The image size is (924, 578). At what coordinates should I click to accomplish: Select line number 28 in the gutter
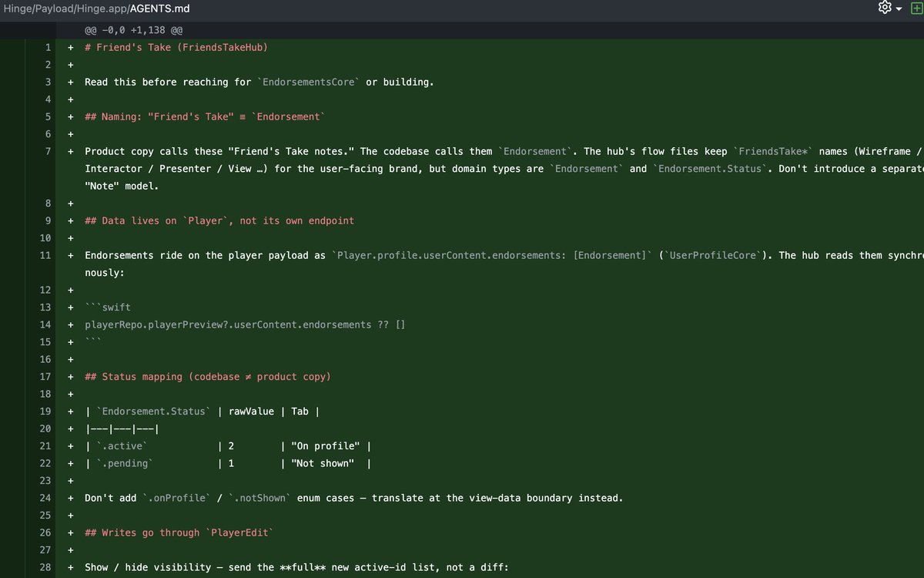tap(46, 567)
